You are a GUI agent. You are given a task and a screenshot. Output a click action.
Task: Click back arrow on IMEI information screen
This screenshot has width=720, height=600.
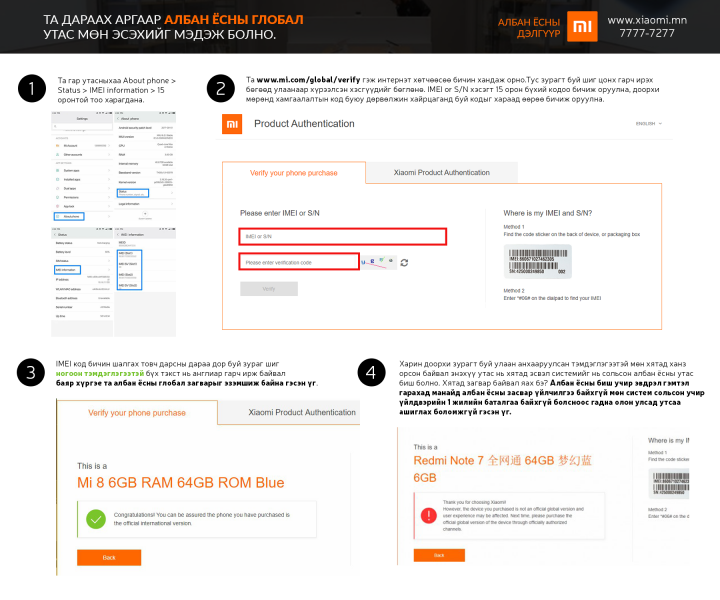[x=118, y=235]
